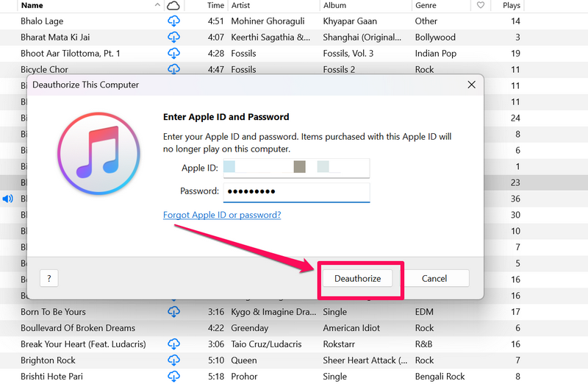Close the Deauthorize This Computer dialog
Image resolution: width=588 pixels, height=384 pixels.
[471, 85]
